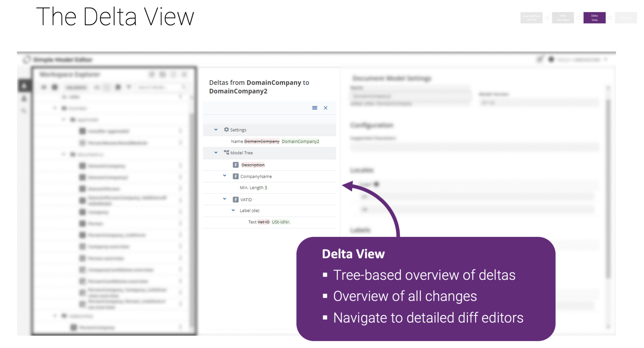Click the Min. Length 3 delta row
Viewport: 644px width, 348px height.
tap(269, 188)
